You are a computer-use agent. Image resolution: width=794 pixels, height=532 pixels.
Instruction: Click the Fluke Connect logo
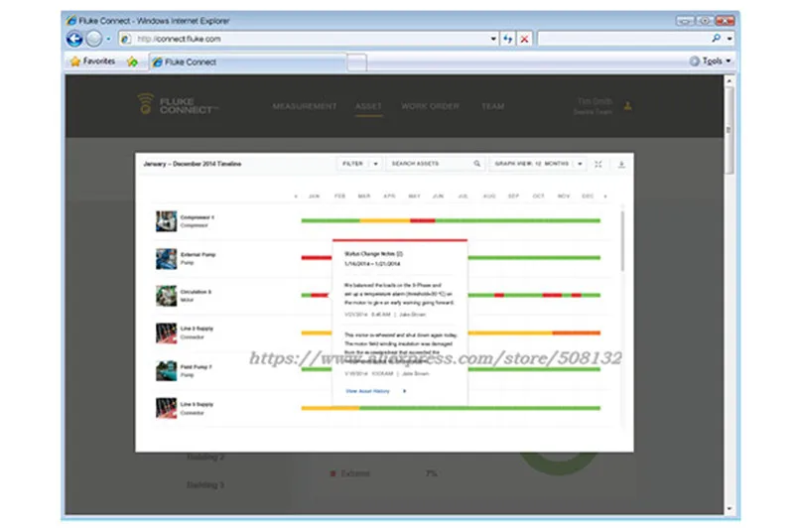(x=179, y=104)
